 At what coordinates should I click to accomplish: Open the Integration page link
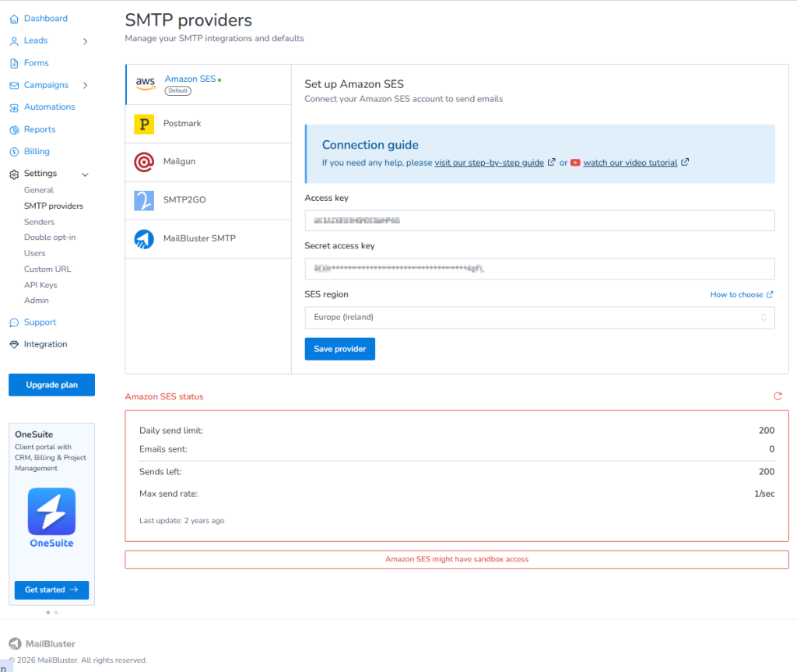[x=45, y=344]
